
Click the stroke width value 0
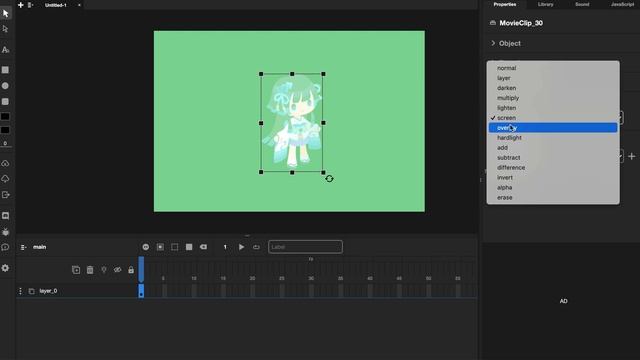pyautogui.click(x=5, y=143)
